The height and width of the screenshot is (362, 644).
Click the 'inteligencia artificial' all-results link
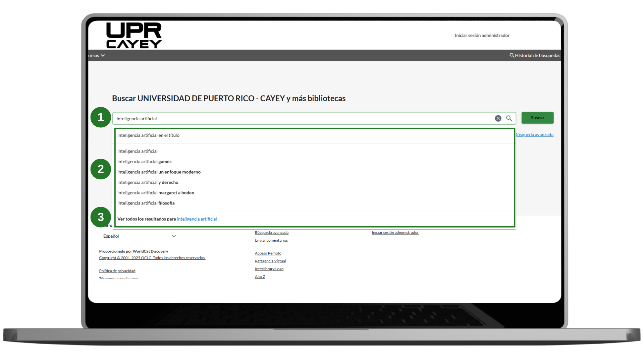click(x=197, y=219)
